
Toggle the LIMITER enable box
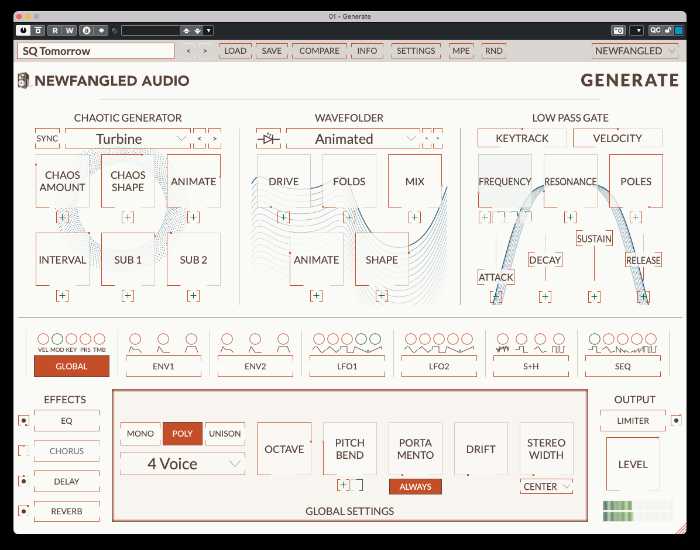click(x=676, y=420)
